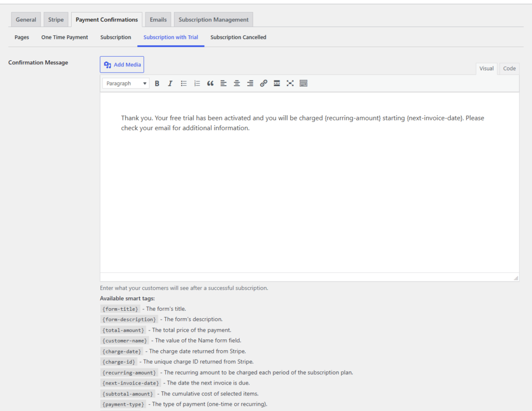The height and width of the screenshot is (411, 532).
Task: Click the {recurring-amount} tag in the smart tags list
Action: [129, 373]
